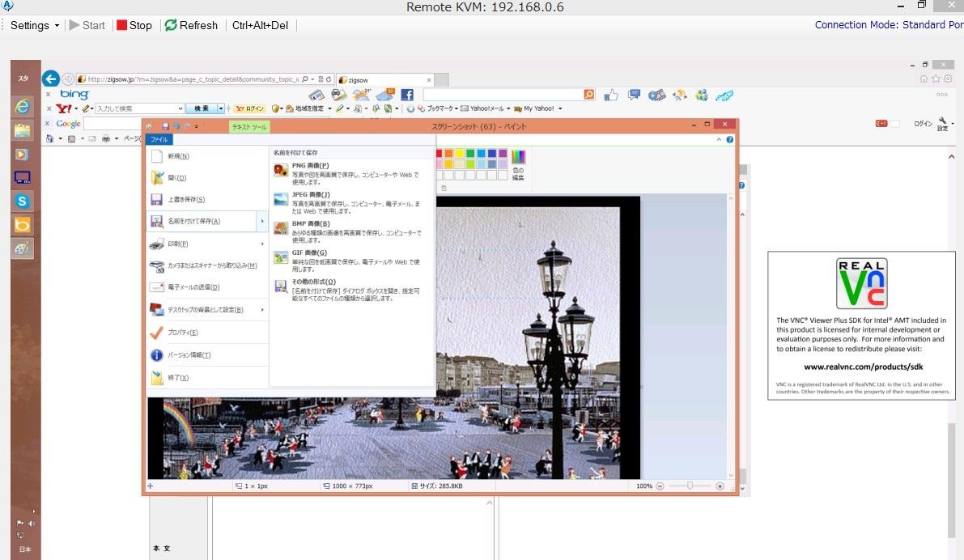Click the zoom slider in Paint status bar
964x560 pixels.
coord(690,486)
